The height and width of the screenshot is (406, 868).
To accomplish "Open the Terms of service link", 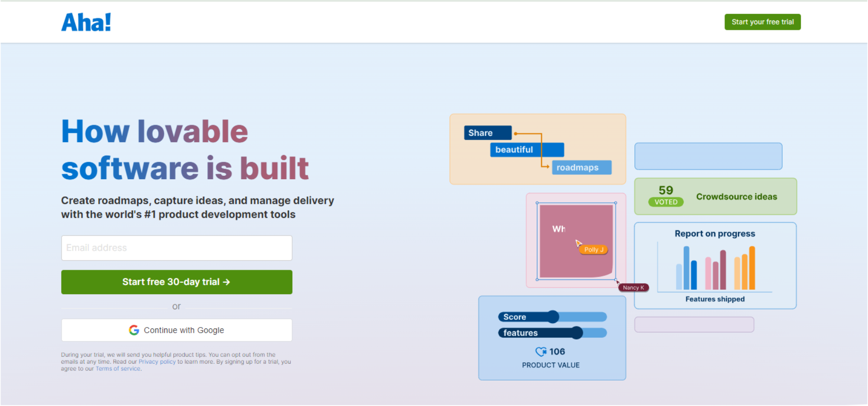I will point(118,369).
